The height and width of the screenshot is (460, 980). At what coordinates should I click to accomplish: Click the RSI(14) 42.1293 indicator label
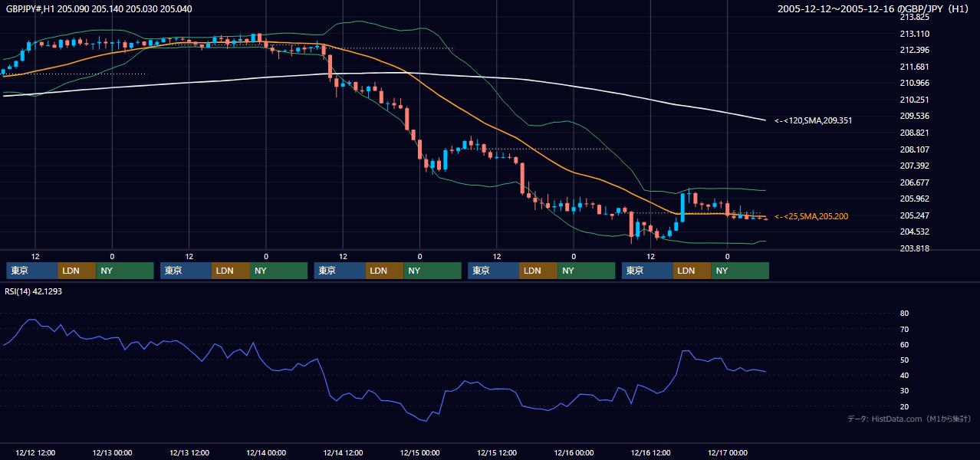(34, 291)
